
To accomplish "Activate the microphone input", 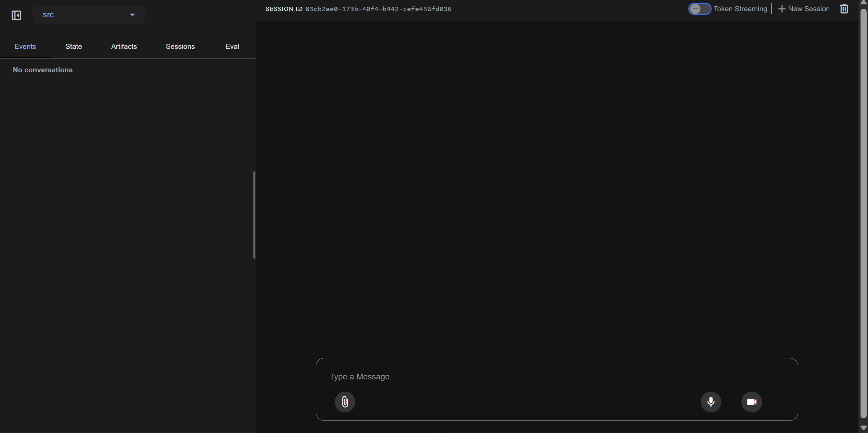I will 711,402.
